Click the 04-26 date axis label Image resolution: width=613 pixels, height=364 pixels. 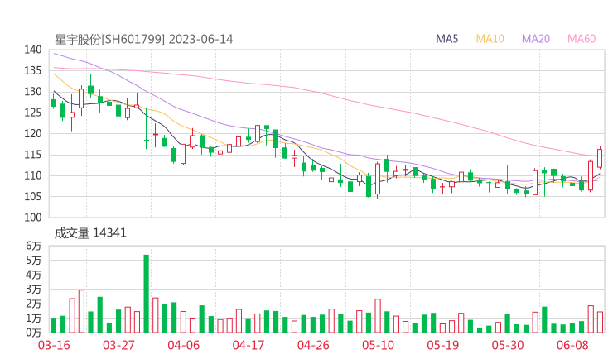313,345
